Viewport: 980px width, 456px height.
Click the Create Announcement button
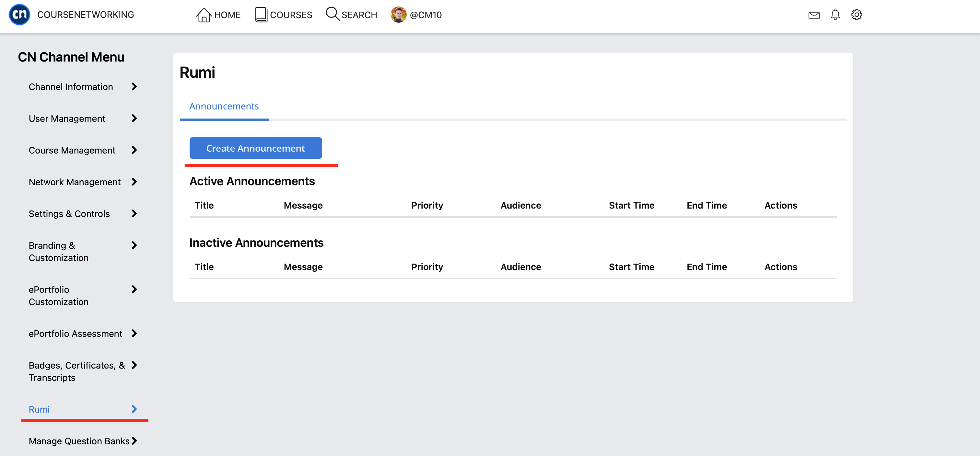point(256,148)
